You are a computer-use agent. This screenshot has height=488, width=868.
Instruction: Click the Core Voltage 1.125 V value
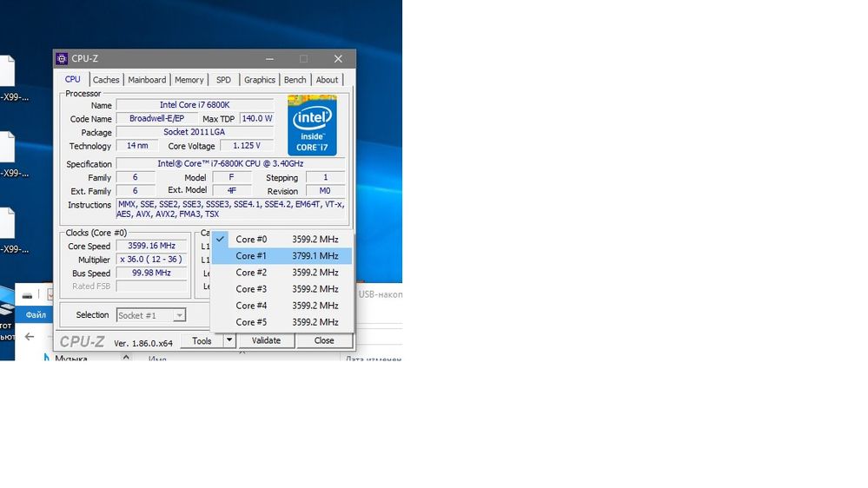(247, 146)
